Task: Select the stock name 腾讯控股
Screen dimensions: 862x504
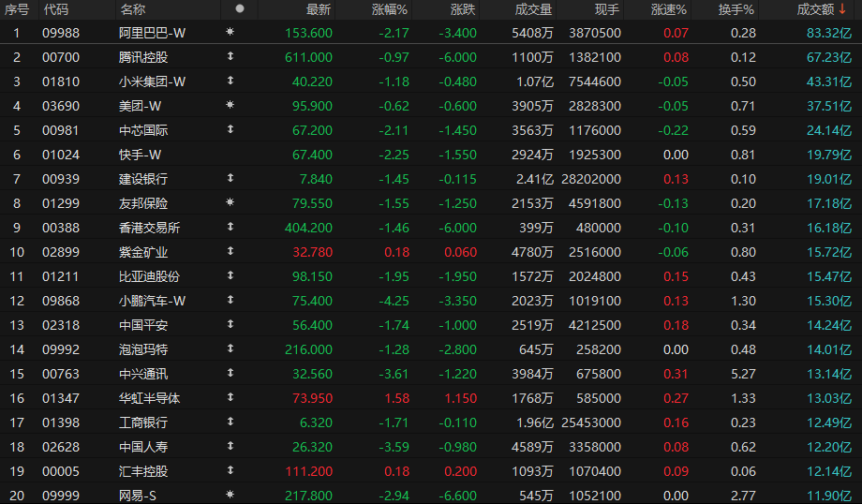Action: tap(143, 57)
